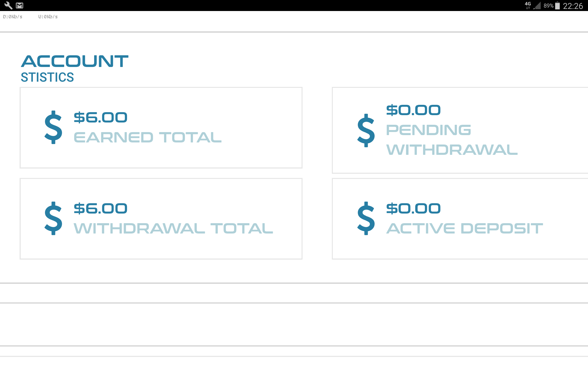This screenshot has height=367, width=588.
Task: Open the Withdrawal Total label
Action: tap(173, 228)
